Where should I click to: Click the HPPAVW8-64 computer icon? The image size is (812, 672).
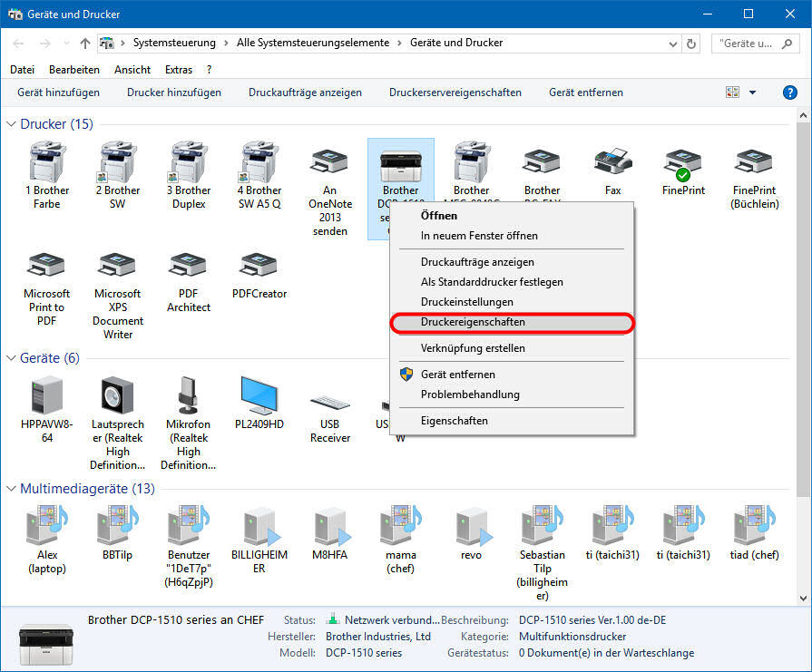[46, 397]
